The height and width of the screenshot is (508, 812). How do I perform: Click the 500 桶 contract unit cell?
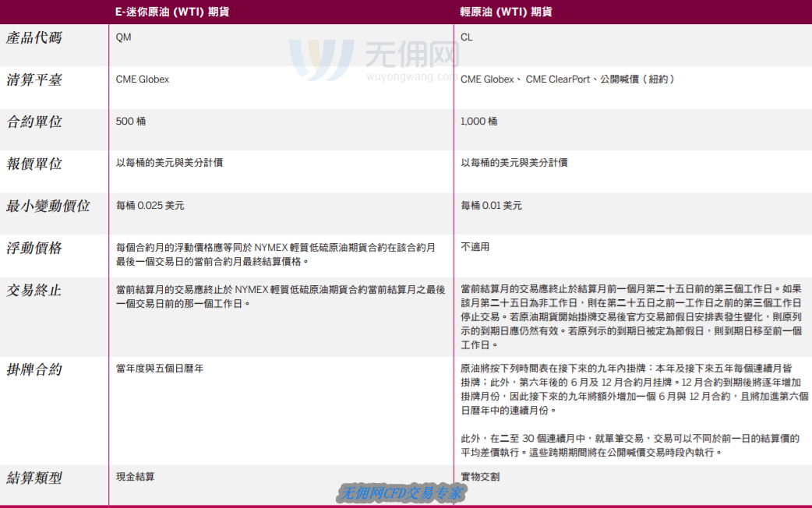131,122
